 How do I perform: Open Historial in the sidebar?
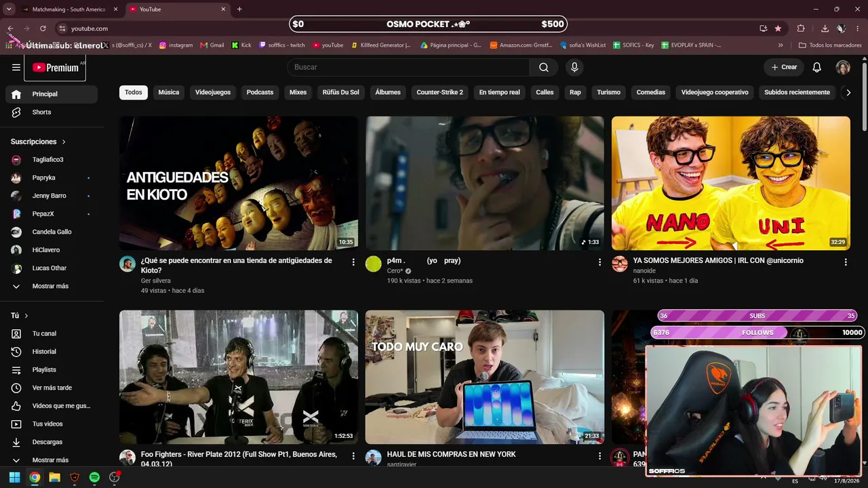pyautogui.click(x=52, y=352)
